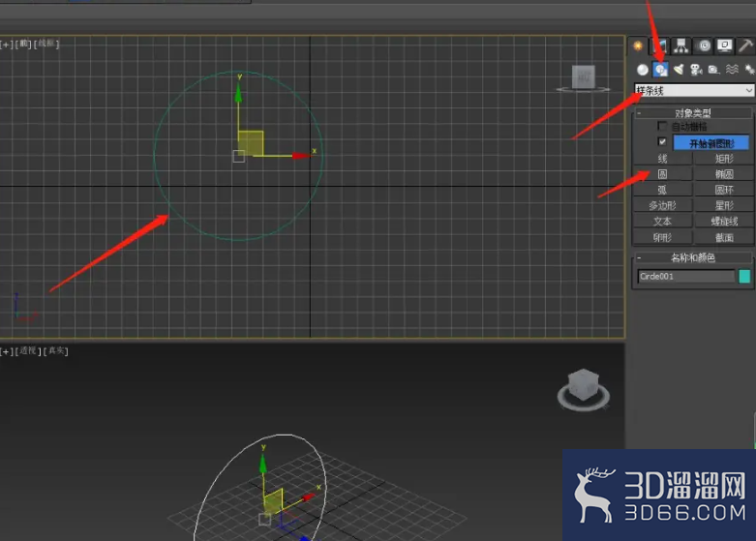This screenshot has height=541, width=756.
Task: Select the Shapes category icon
Action: point(660,70)
